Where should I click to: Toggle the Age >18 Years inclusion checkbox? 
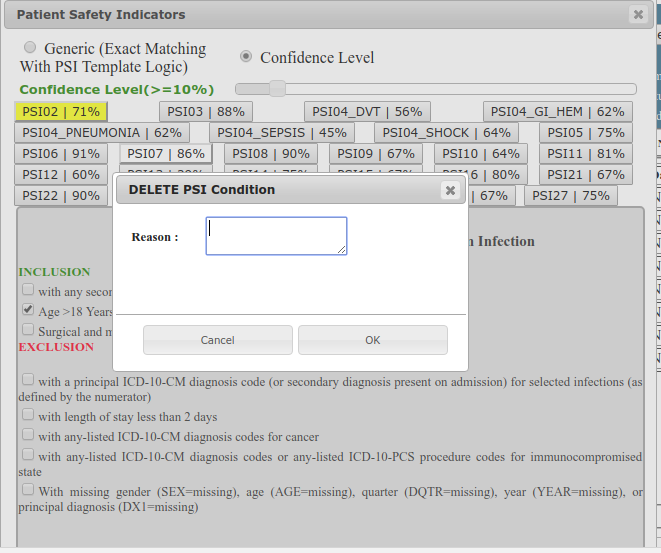tap(28, 311)
